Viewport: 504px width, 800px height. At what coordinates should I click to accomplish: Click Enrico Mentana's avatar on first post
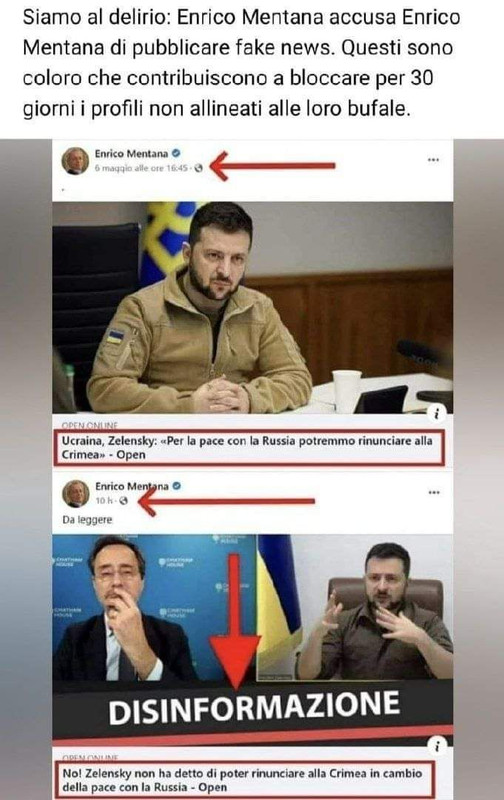click(x=75, y=161)
